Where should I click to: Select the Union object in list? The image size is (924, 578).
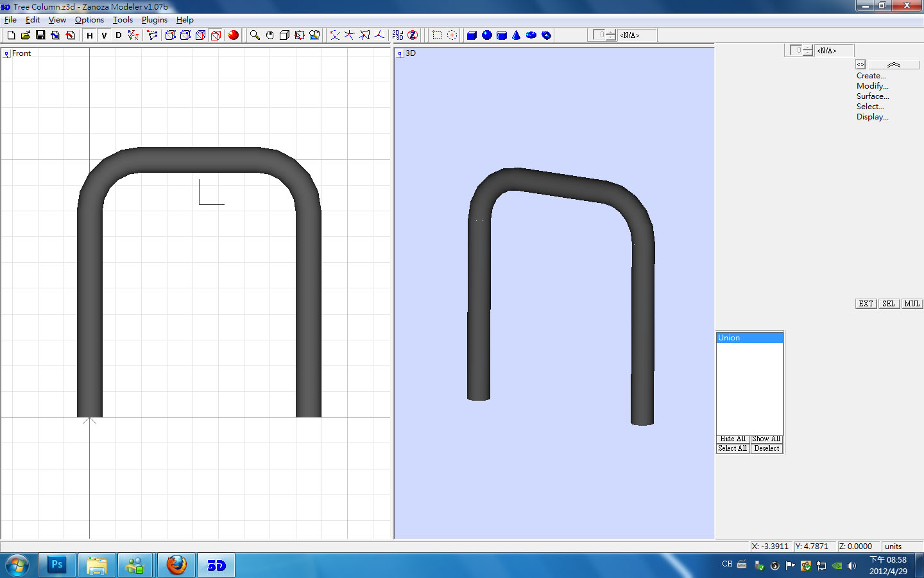[749, 338]
